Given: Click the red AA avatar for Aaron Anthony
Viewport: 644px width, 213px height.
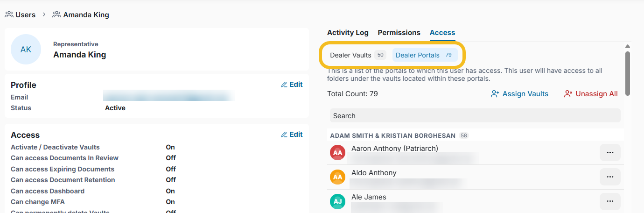Looking at the screenshot, I should click(338, 153).
